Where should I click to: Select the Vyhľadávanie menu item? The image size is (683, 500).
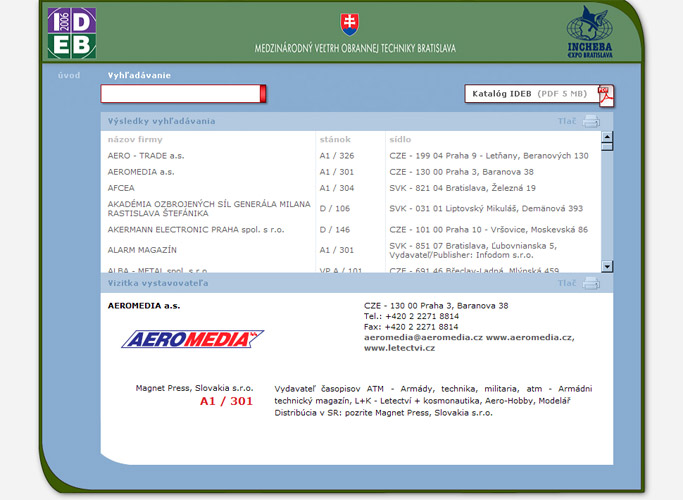139,75
